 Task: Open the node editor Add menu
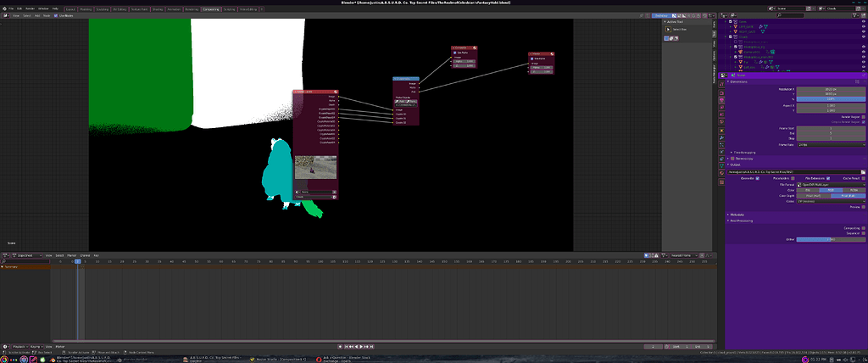click(37, 15)
